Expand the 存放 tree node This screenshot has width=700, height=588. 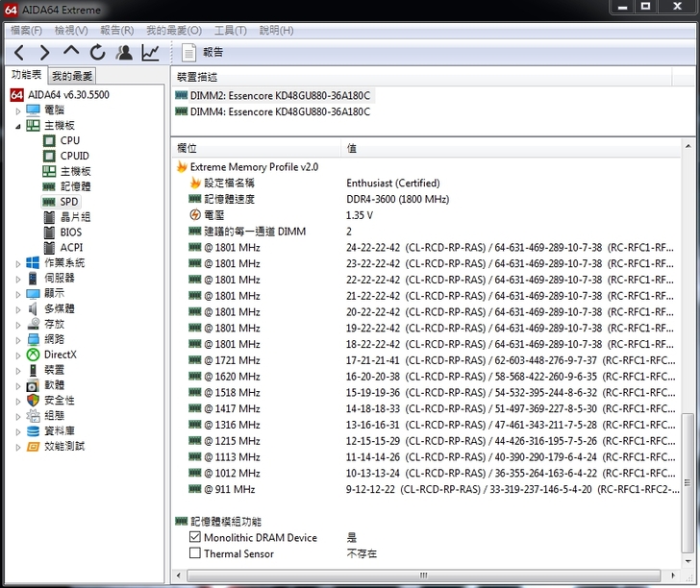coord(18,325)
